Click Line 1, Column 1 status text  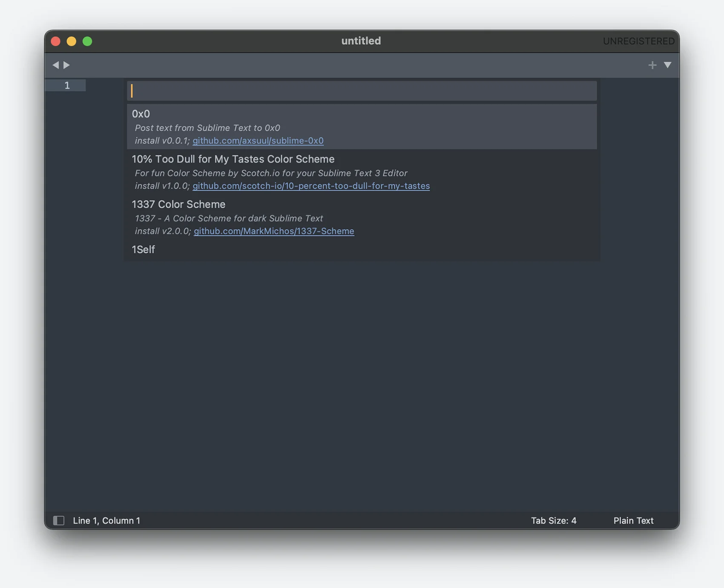click(106, 520)
